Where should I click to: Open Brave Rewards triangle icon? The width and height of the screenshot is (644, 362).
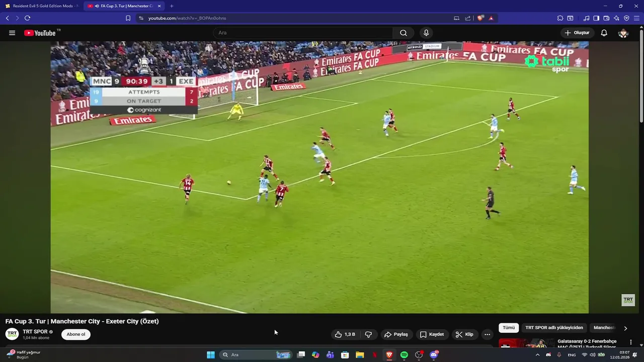click(491, 18)
